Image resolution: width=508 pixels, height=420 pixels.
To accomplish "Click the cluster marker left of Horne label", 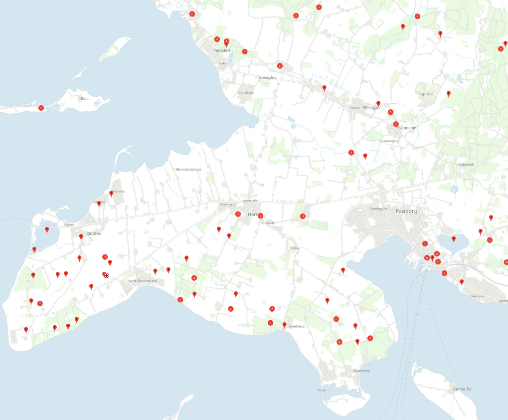I will click(238, 214).
